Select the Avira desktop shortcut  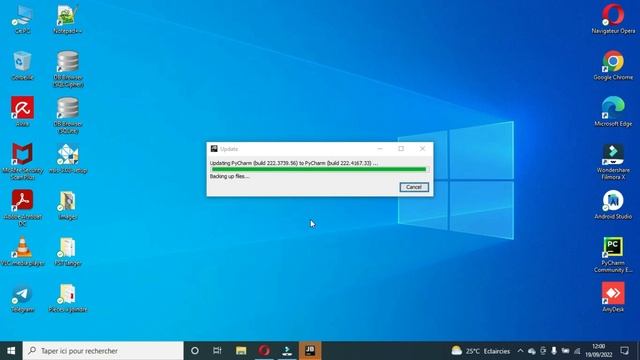22,111
